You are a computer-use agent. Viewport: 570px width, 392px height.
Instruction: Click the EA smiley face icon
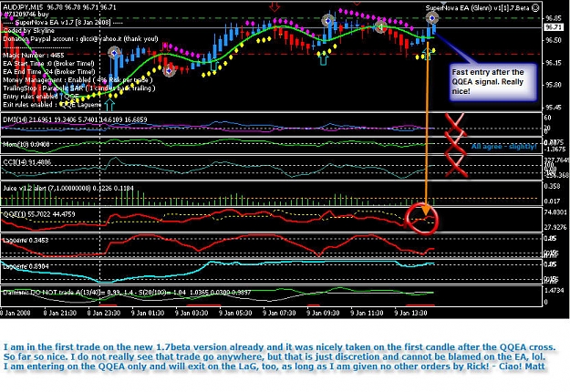point(535,7)
